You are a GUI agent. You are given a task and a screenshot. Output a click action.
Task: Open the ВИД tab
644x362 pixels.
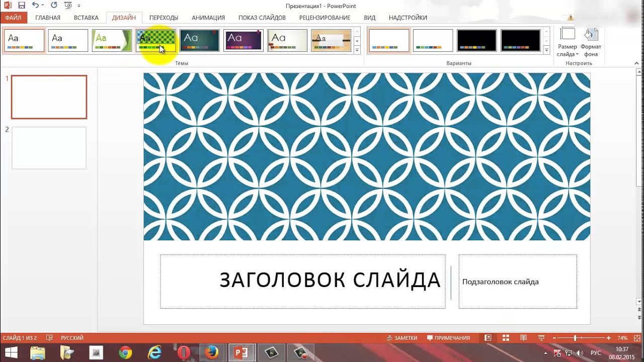[370, 18]
